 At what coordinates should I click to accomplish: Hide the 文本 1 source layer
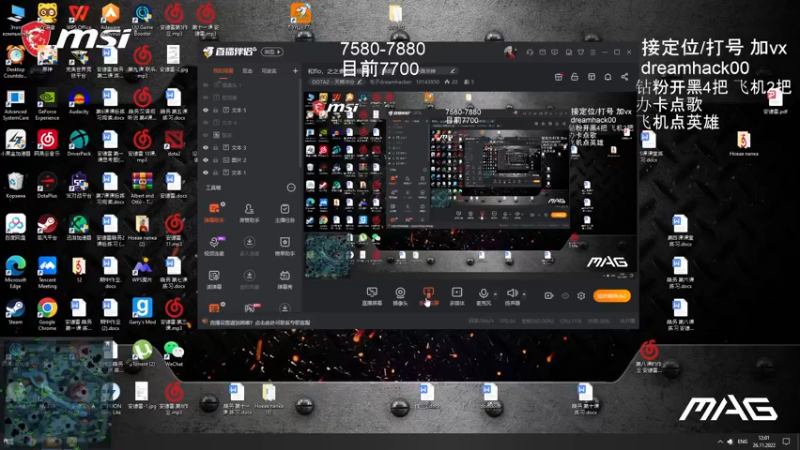[206, 172]
